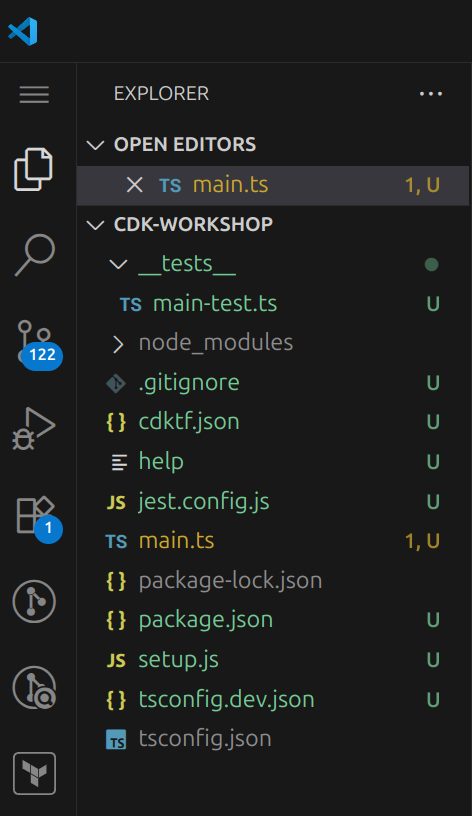This screenshot has width=472, height=816.
Task: Open the Run and Debug view
Action: [34, 429]
